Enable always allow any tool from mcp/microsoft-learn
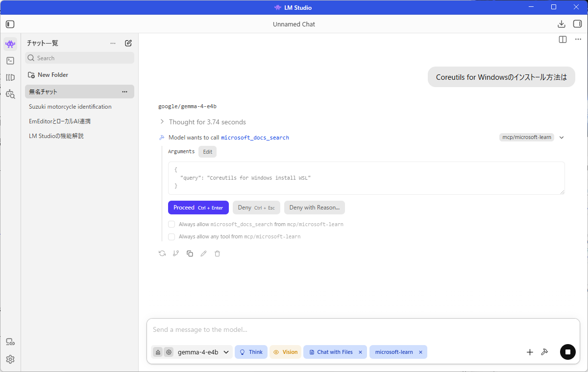 (x=171, y=236)
